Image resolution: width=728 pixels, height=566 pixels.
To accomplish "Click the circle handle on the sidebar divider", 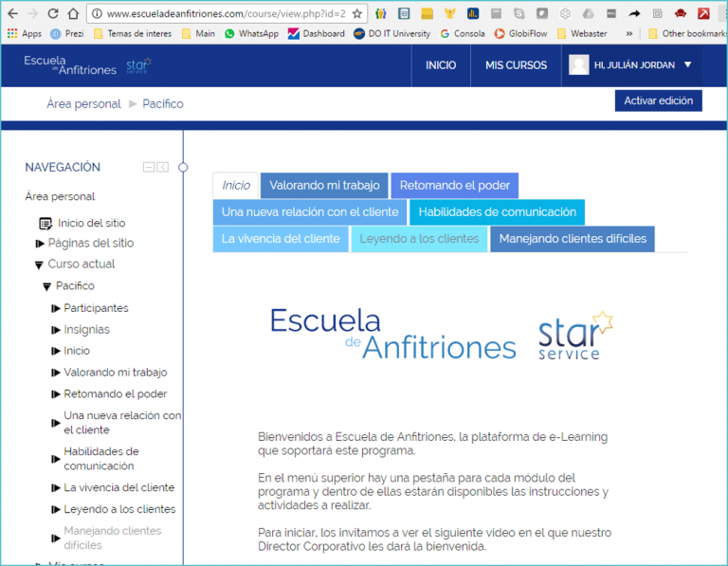I will tap(183, 167).
